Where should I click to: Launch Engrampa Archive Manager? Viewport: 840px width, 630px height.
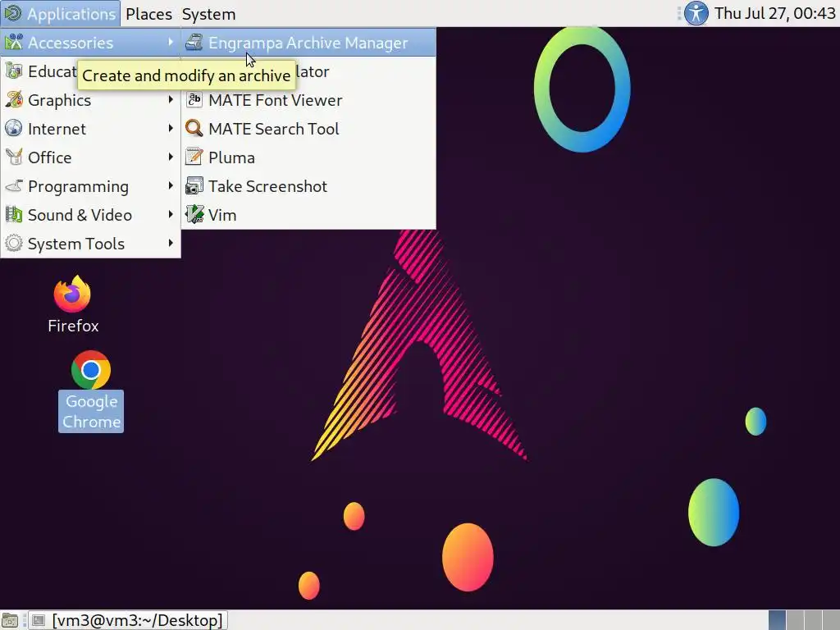tap(308, 43)
